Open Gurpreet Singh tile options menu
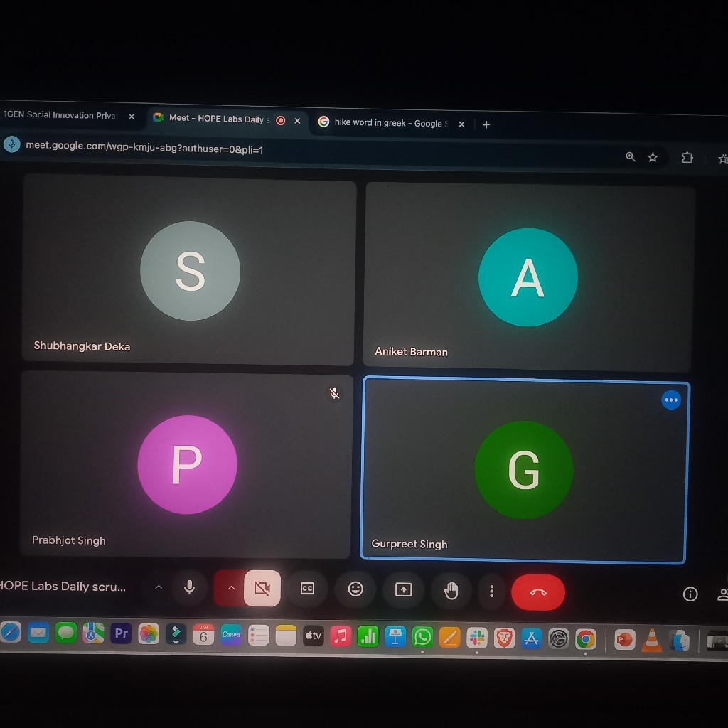Viewport: 728px width, 728px height. click(671, 400)
